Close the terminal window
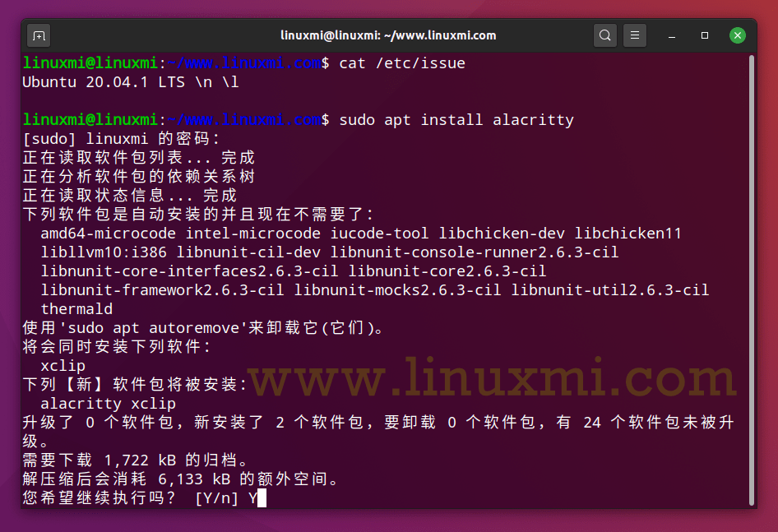778x532 pixels. pos(738,35)
